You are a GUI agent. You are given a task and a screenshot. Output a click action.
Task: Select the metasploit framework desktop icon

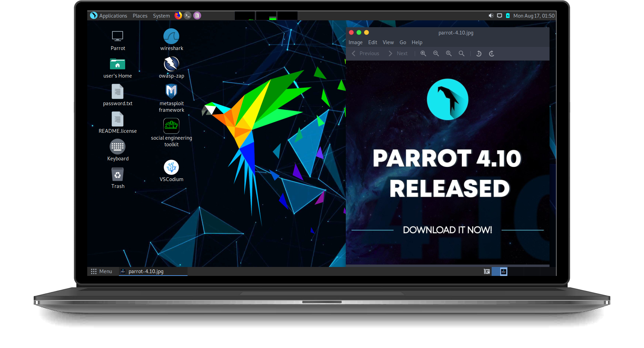[x=171, y=91]
